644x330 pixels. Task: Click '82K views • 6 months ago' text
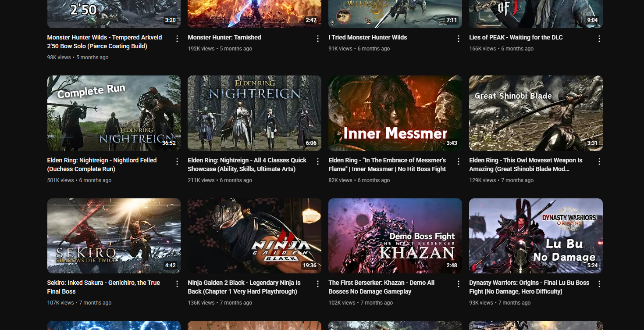(x=359, y=180)
